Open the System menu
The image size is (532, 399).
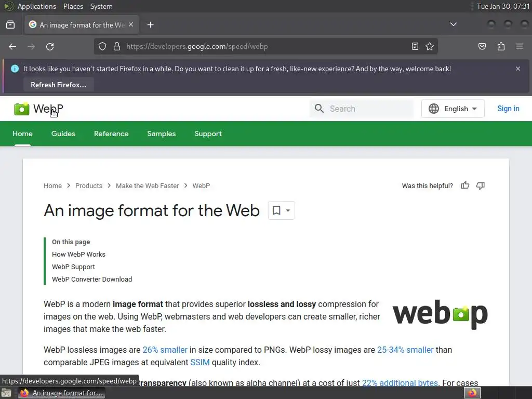pyautogui.click(x=101, y=6)
